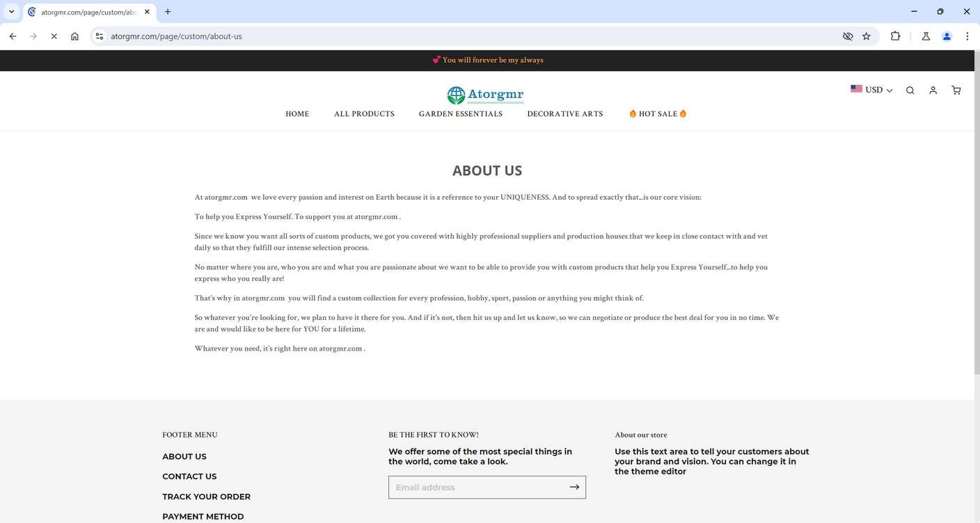Screen dimensions: 980x523
Task: Open the browser home page icon
Action: 74,36
